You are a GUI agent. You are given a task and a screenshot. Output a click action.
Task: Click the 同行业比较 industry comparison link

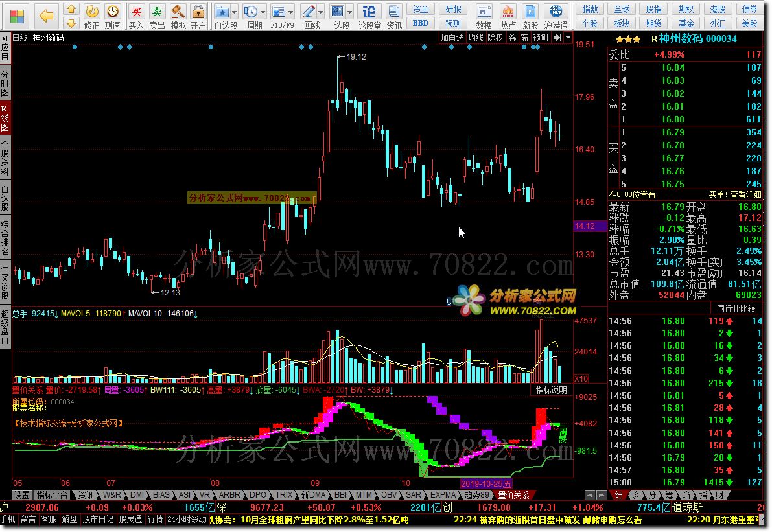(x=736, y=308)
